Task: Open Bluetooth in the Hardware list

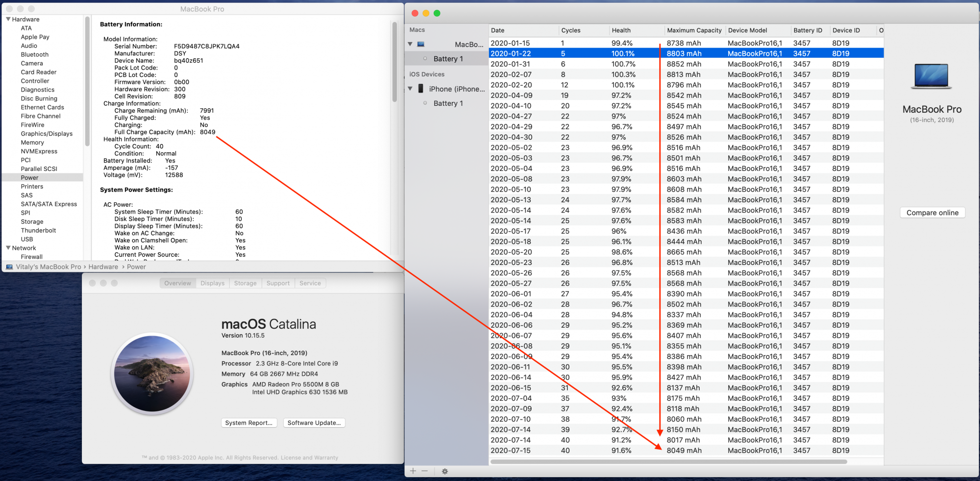Action: tap(35, 54)
